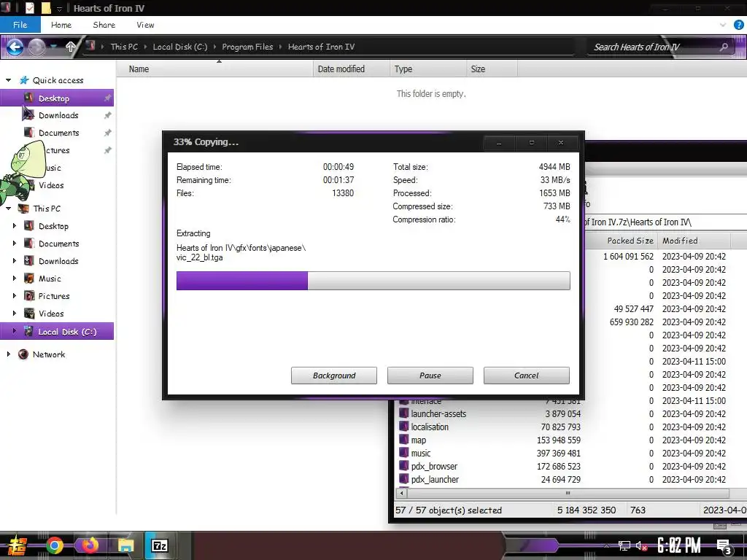Image resolution: width=747 pixels, height=560 pixels.
Task: Expand Downloads under This PC
Action: pos(15,261)
